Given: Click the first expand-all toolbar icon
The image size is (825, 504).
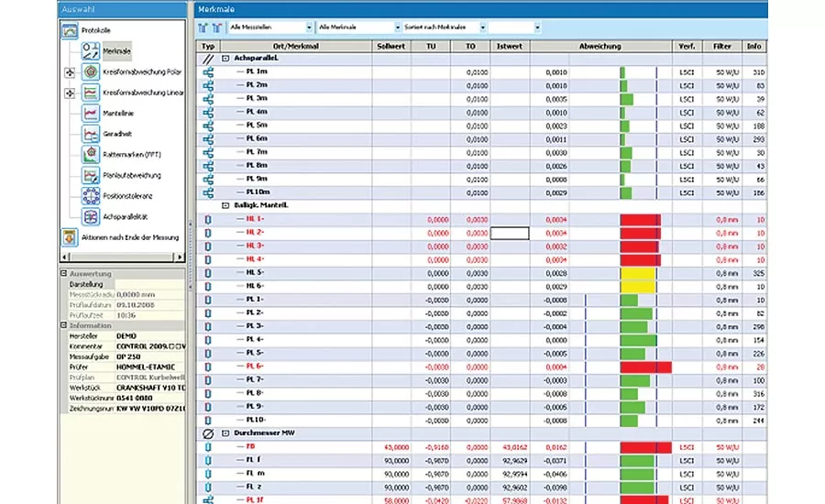Looking at the screenshot, I should pyautogui.click(x=203, y=27).
